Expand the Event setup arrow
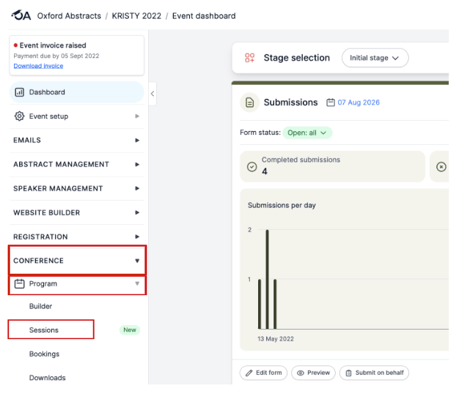The width and height of the screenshot is (470, 405). click(x=137, y=116)
